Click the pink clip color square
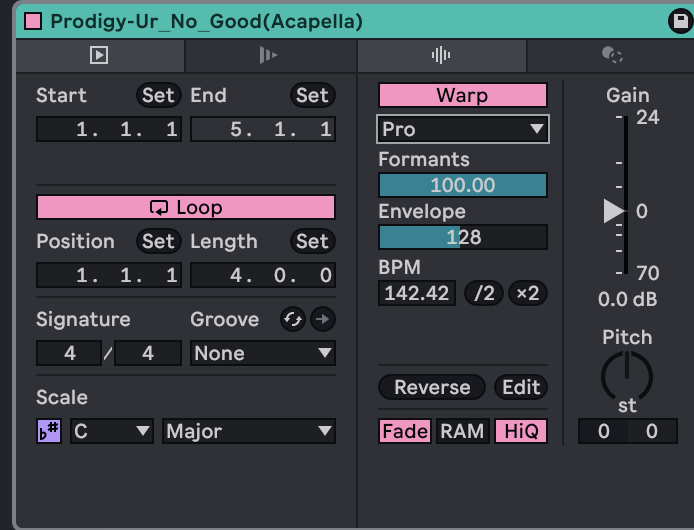This screenshot has width=694, height=530. click(x=33, y=21)
